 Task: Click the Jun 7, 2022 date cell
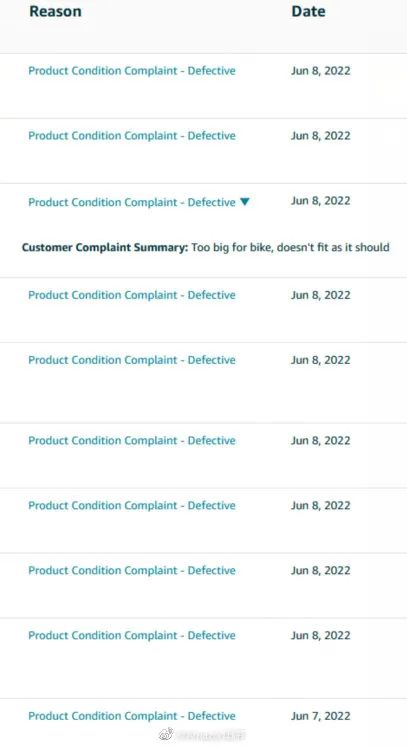pyautogui.click(x=321, y=716)
